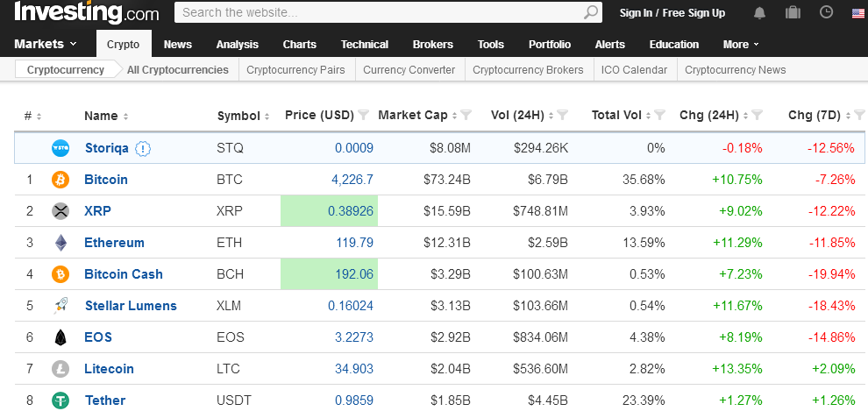Click the Ethereum logo icon
Viewport: 868px width, 411px height.
click(x=60, y=243)
